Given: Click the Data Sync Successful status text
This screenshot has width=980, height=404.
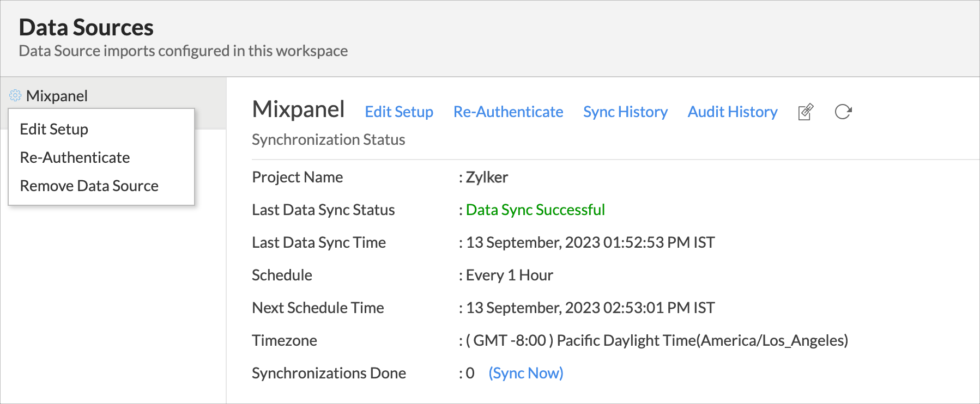Looking at the screenshot, I should (x=535, y=210).
